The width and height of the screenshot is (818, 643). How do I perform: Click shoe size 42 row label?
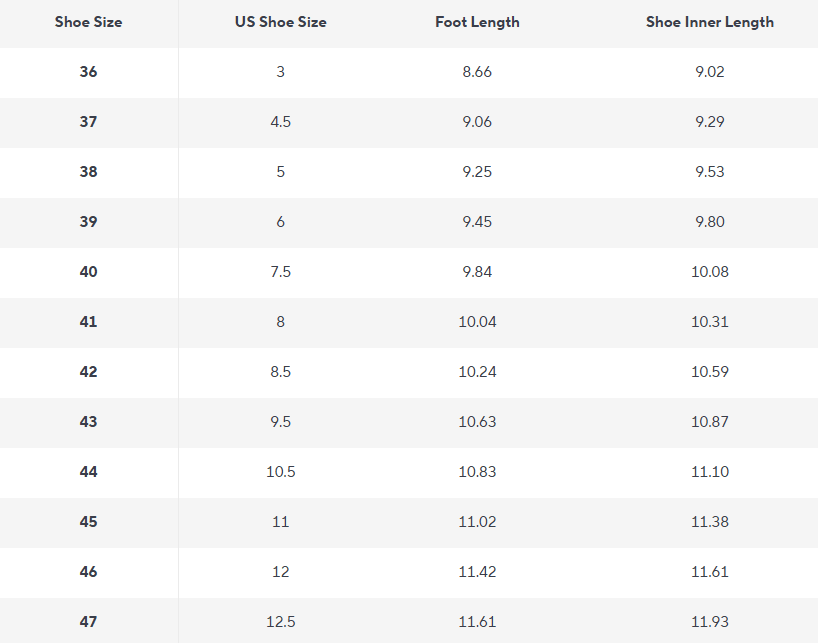(x=88, y=372)
